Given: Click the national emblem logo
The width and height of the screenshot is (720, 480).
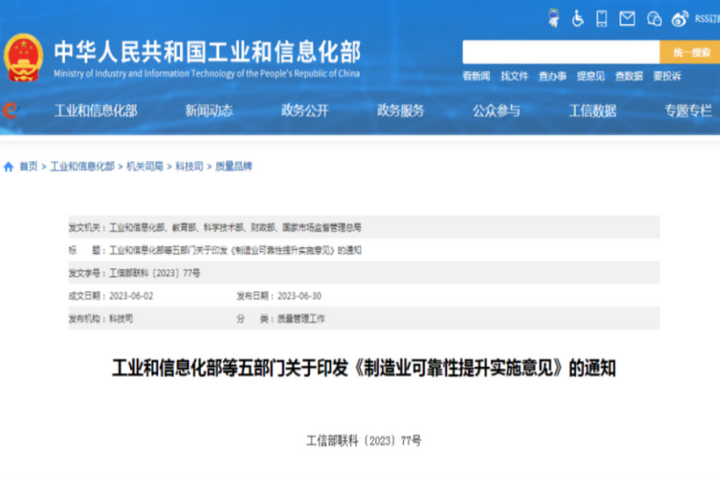Looking at the screenshot, I should coord(23,57).
